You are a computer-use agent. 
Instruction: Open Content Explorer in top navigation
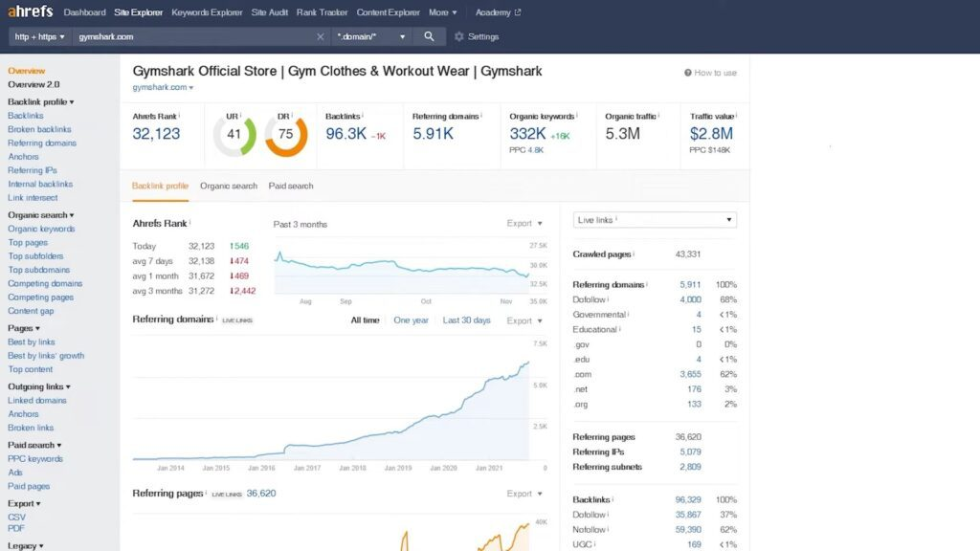point(389,12)
